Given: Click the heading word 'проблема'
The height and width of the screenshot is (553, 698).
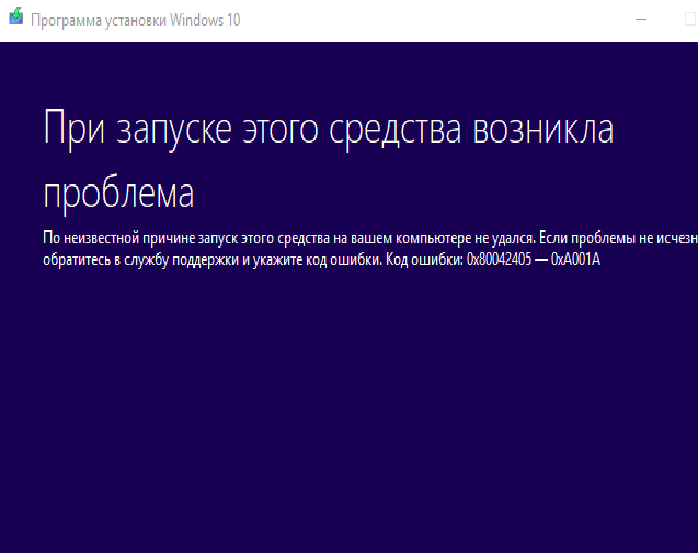Looking at the screenshot, I should point(118,195).
